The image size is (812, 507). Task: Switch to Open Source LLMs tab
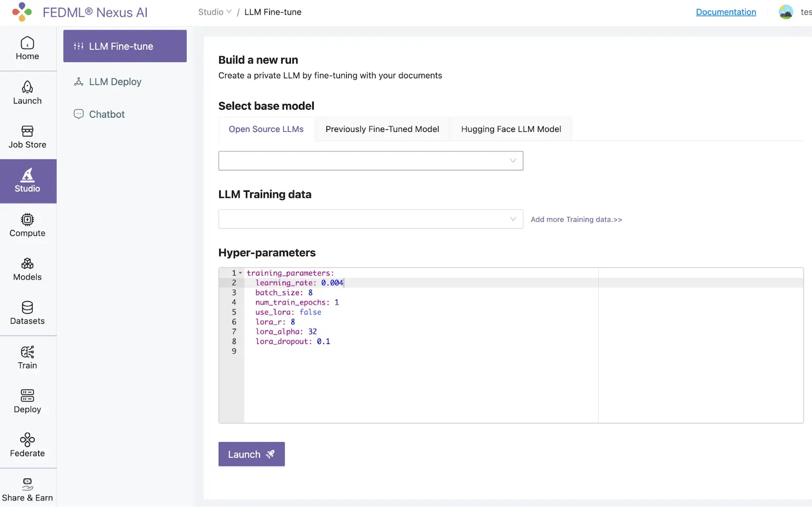(266, 129)
